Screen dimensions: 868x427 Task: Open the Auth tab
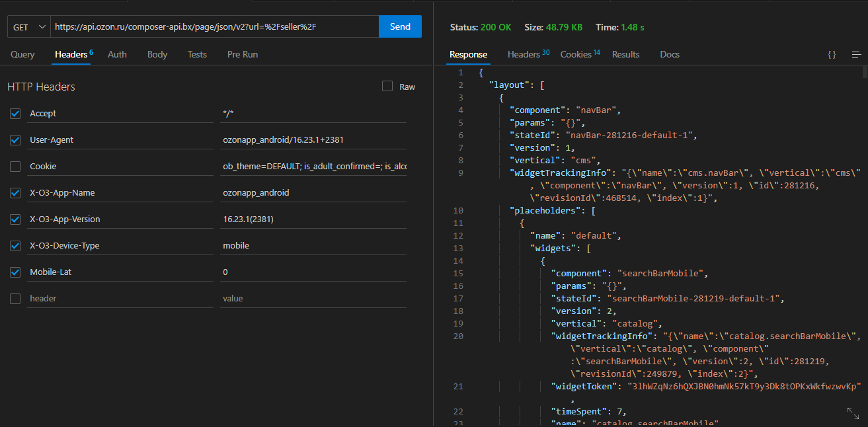(117, 55)
